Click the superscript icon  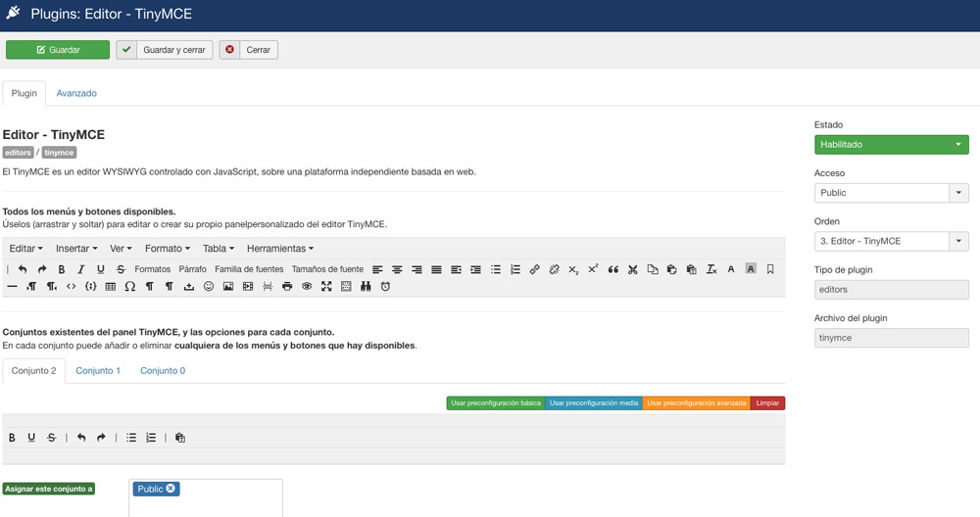click(x=593, y=269)
